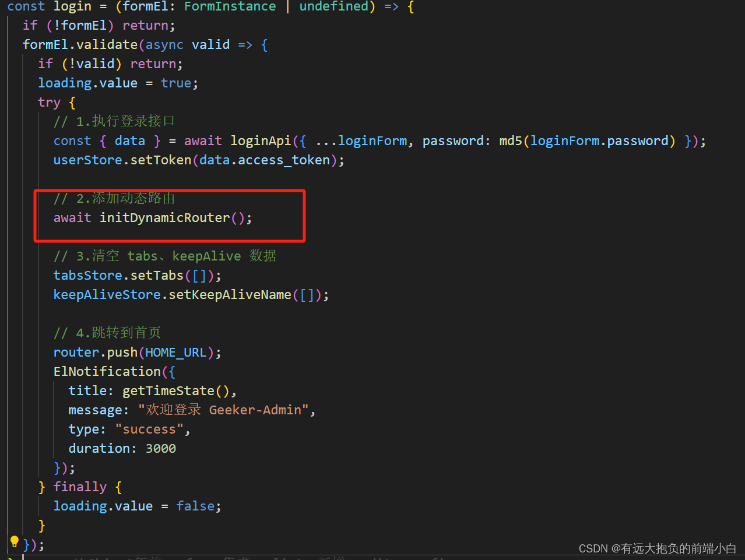Open the CSDN author link at bottom right
This screenshot has width=745, height=560.
tap(659, 548)
